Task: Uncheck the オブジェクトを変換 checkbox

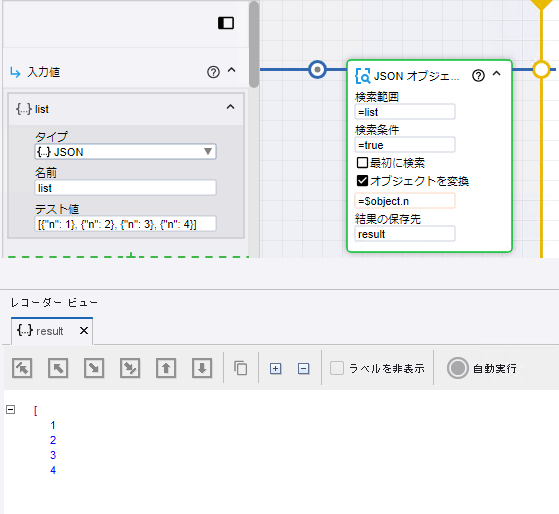Action: 362,181
